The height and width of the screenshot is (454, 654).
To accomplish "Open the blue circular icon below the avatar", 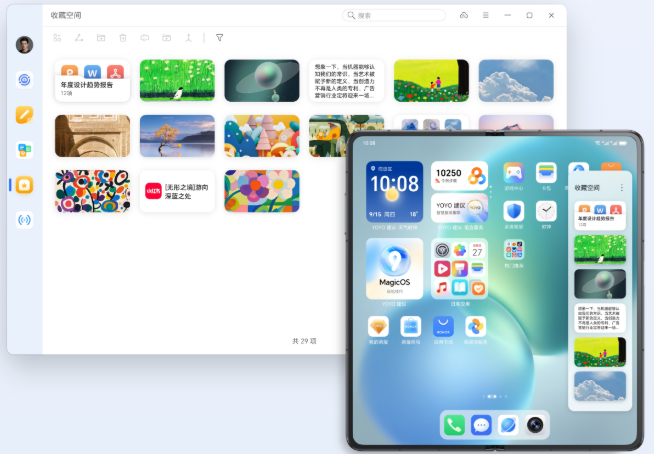I will pyautogui.click(x=24, y=80).
